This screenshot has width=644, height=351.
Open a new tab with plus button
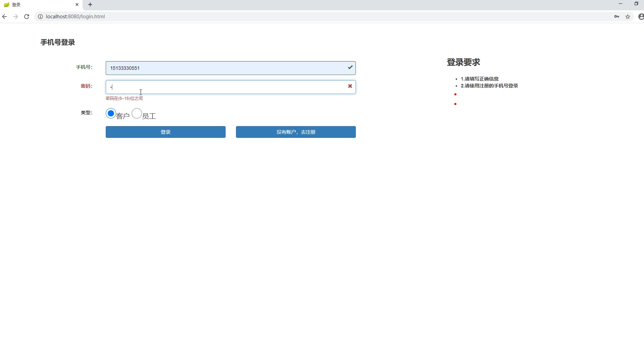90,4
